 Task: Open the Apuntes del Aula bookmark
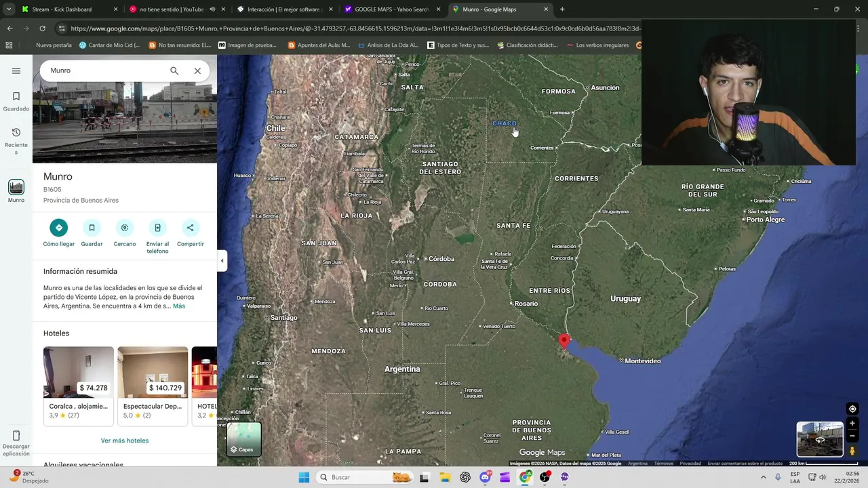click(x=319, y=45)
